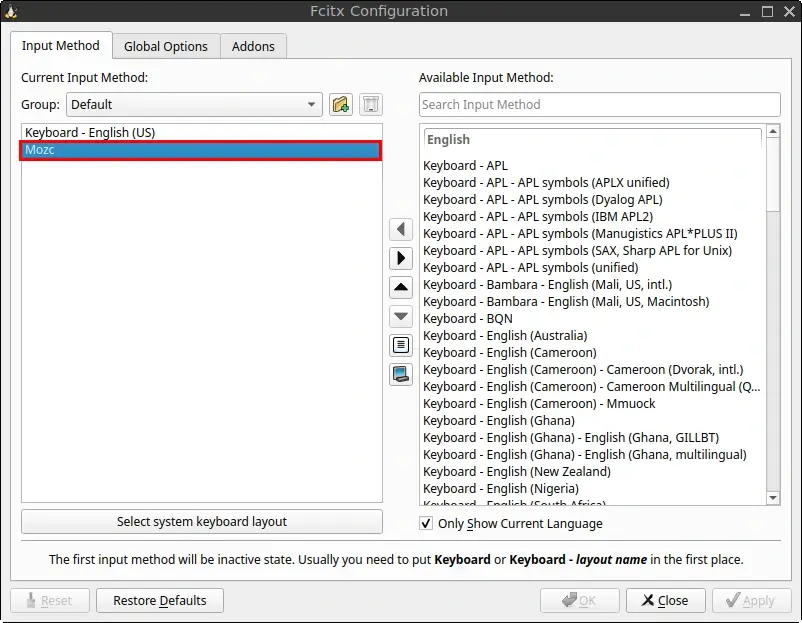Click the left arrow to add input method
The image size is (802, 623).
401,229
